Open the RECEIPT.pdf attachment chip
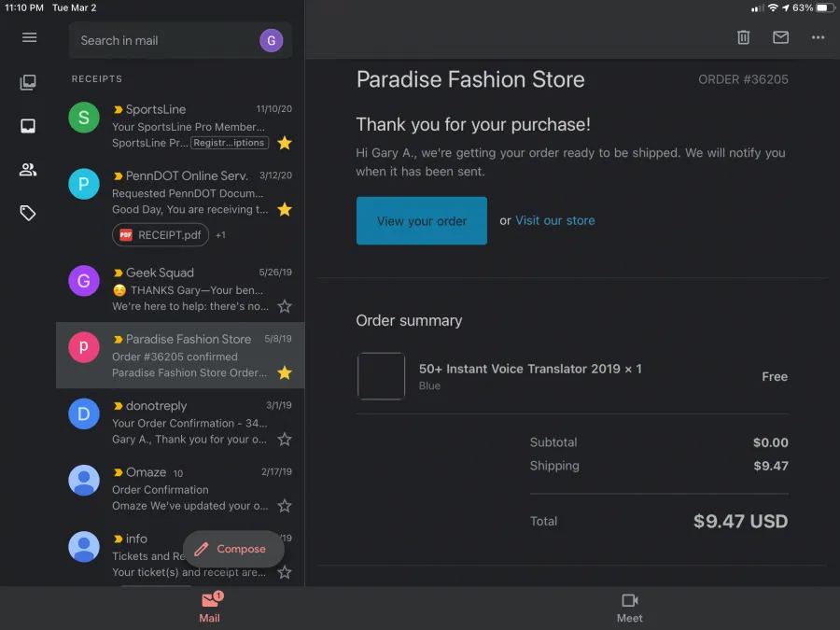Viewport: 840px width, 630px height. (x=161, y=234)
